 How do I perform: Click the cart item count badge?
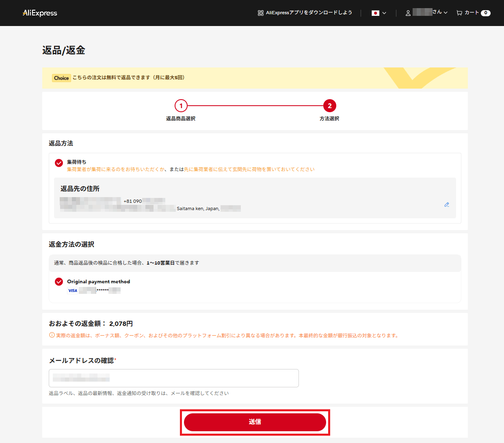pyautogui.click(x=485, y=13)
